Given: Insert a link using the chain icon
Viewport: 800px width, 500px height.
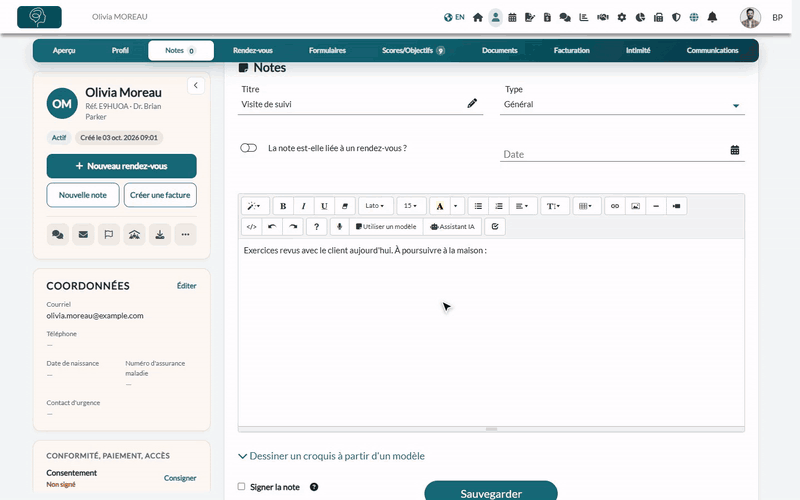Looking at the screenshot, I should (615, 206).
